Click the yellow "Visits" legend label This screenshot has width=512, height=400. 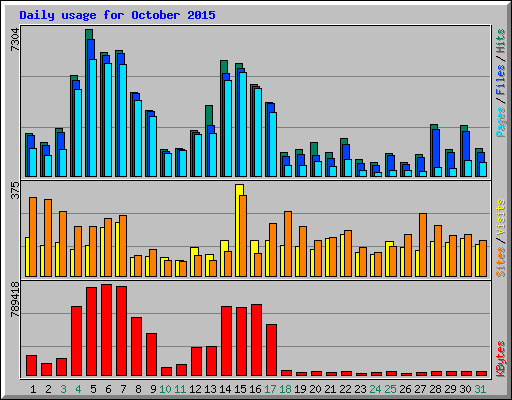click(x=500, y=217)
